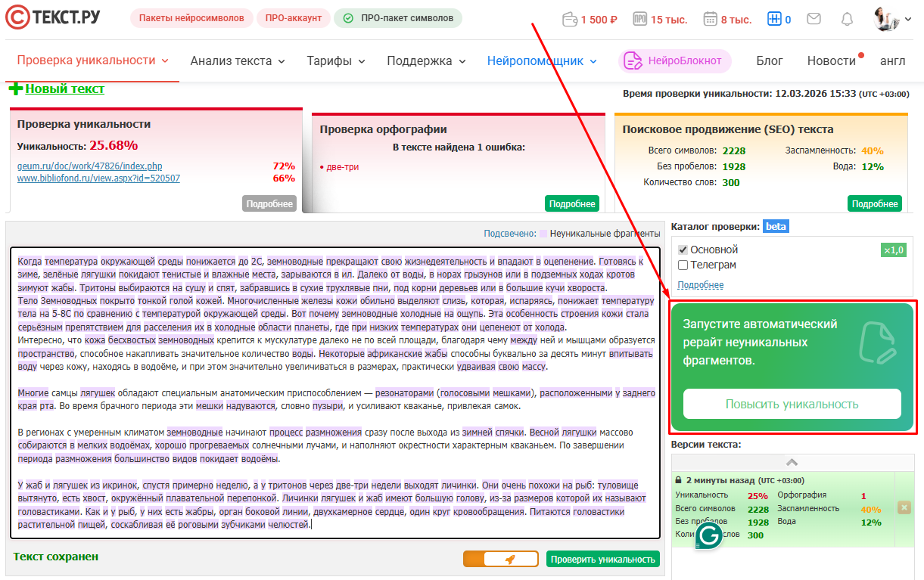Click the wallet balance icon
924x580 pixels.
(570, 19)
